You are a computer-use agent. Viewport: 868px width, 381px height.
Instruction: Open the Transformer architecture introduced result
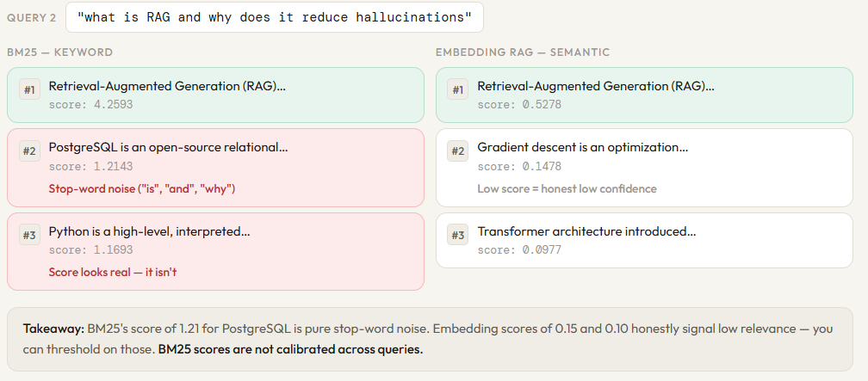[x=586, y=231]
